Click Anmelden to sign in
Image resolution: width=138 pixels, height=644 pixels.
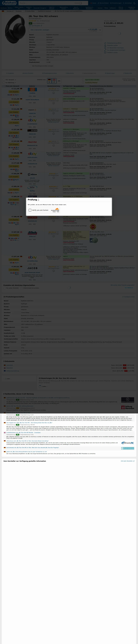tap(128, 3)
